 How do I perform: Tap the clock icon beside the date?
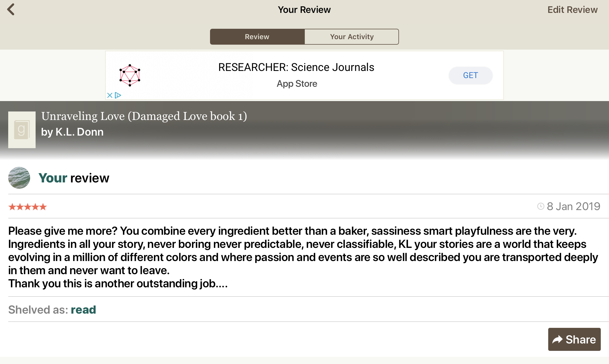541,206
